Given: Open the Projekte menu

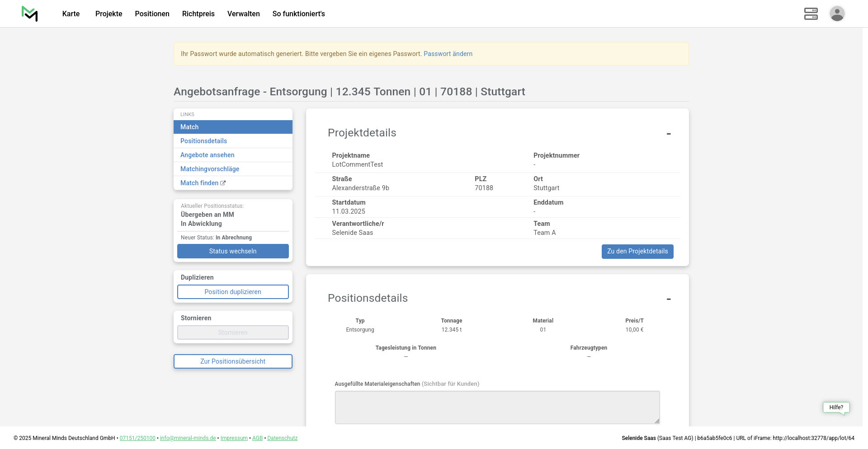Looking at the screenshot, I should pyautogui.click(x=108, y=14).
